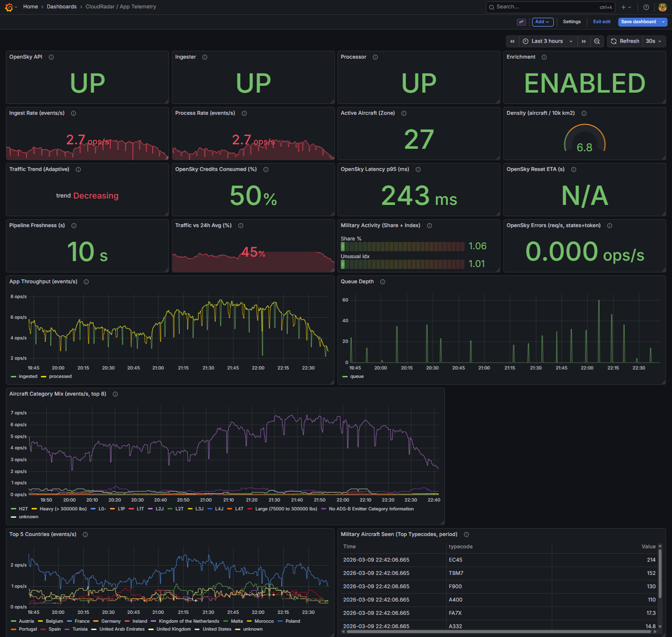Click the edit panes toggle icon near Add
The image size is (672, 637).
tap(521, 22)
